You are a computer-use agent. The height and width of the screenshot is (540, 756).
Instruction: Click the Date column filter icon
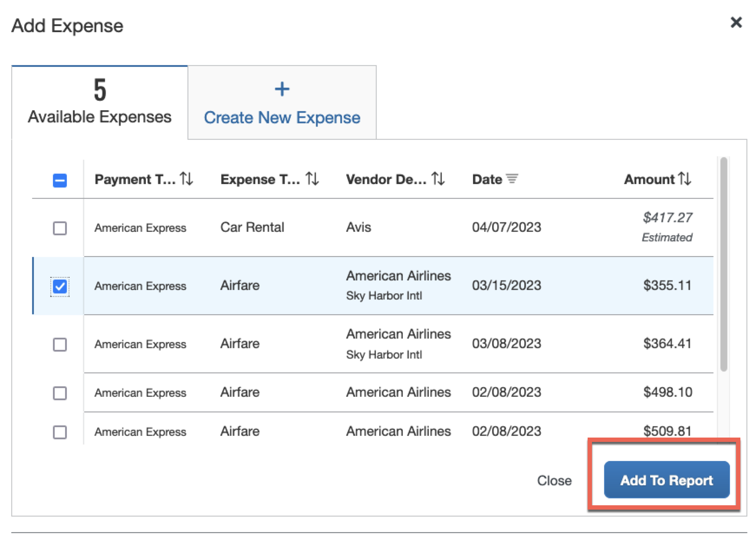coord(512,179)
